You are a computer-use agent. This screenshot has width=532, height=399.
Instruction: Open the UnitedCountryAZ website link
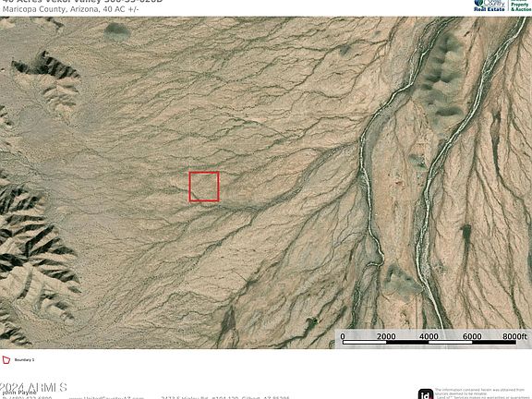coord(106,398)
